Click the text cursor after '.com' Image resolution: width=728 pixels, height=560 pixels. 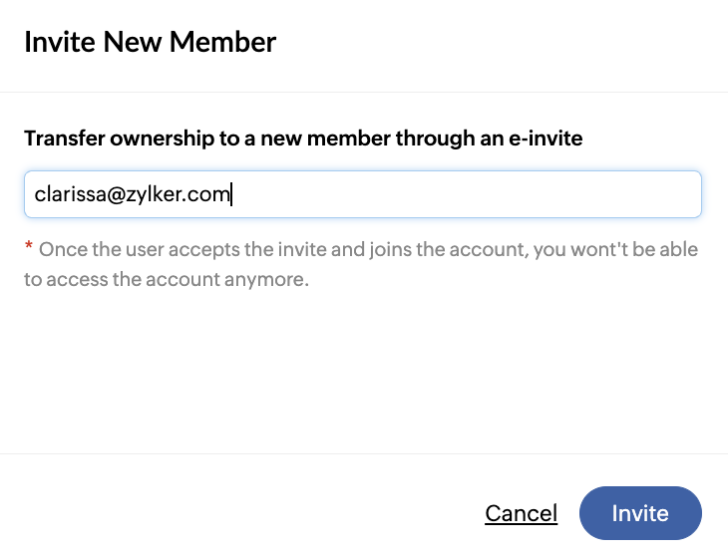click(x=231, y=194)
